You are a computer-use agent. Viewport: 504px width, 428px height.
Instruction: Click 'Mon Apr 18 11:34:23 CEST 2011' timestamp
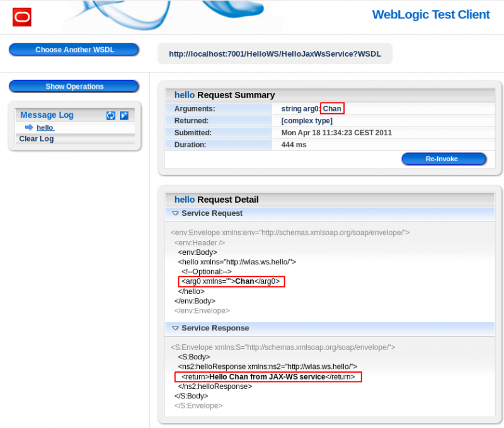tap(336, 133)
